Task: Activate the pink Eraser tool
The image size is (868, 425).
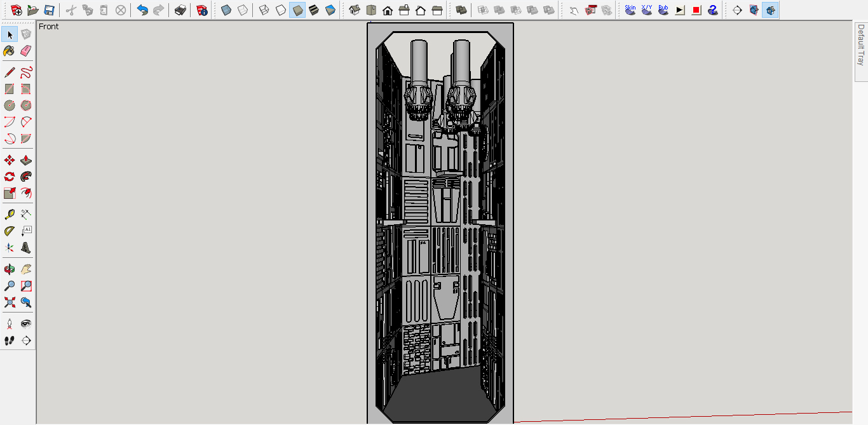Action: pos(26,51)
